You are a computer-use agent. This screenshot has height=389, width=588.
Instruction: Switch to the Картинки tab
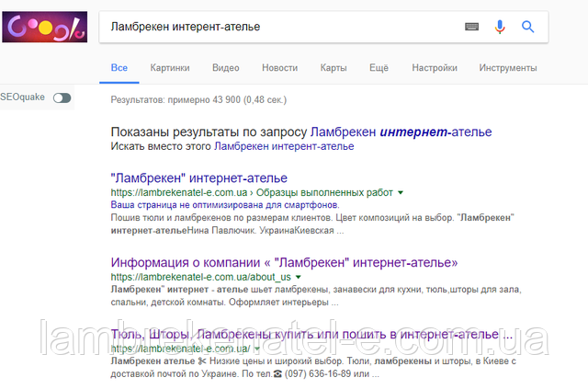170,68
